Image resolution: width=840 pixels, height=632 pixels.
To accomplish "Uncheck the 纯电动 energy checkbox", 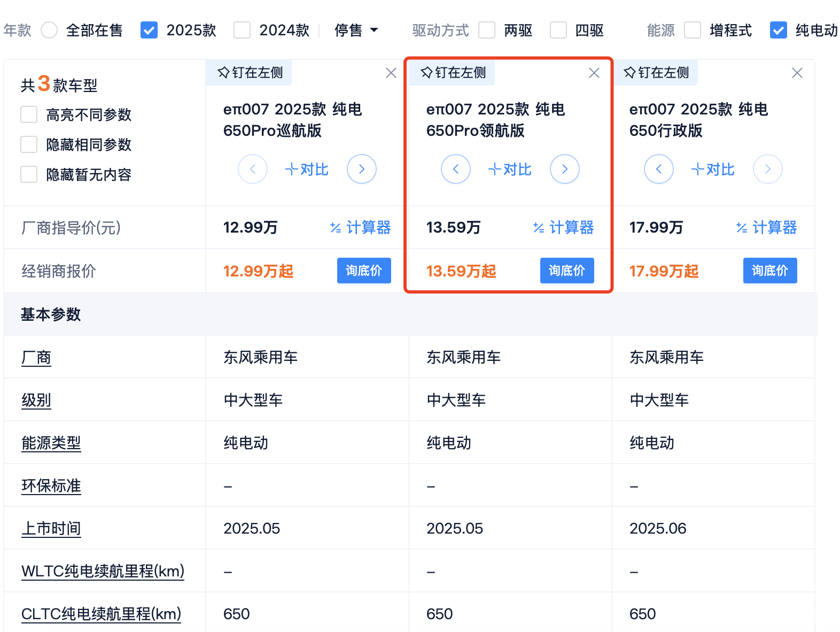I will 779,30.
